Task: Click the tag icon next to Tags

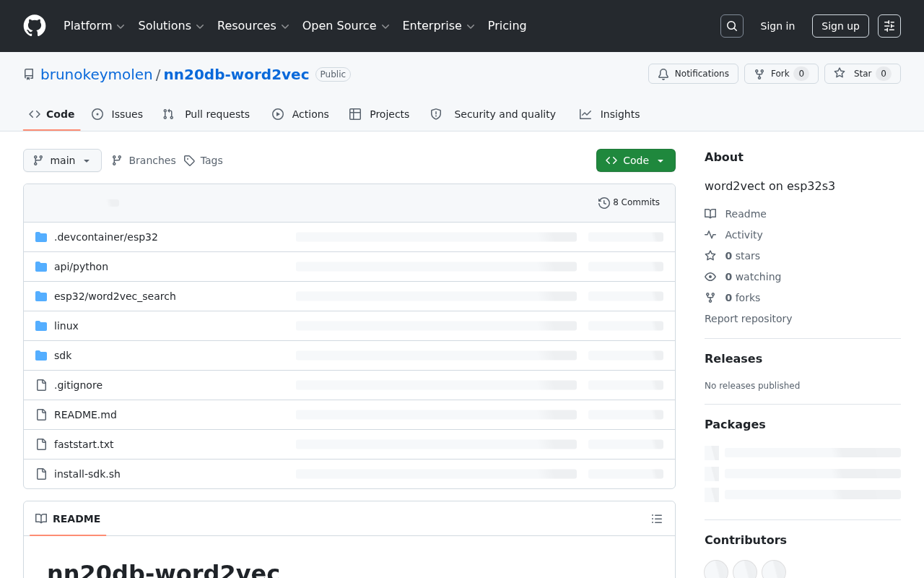Action: click(x=189, y=160)
